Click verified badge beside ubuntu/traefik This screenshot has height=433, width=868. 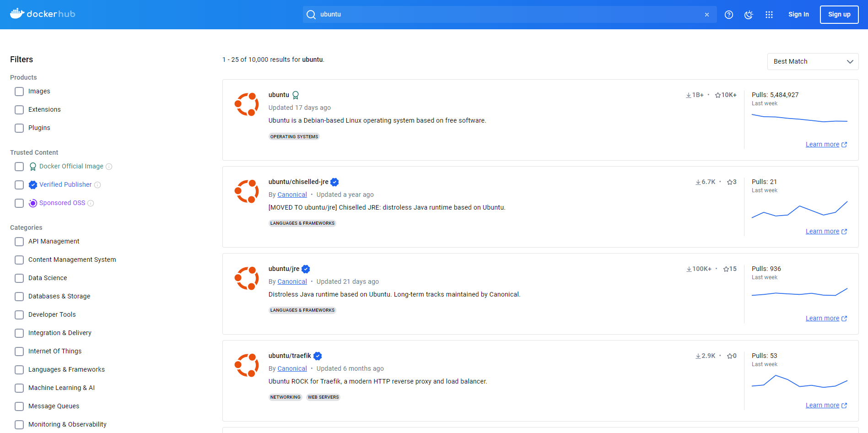(318, 356)
